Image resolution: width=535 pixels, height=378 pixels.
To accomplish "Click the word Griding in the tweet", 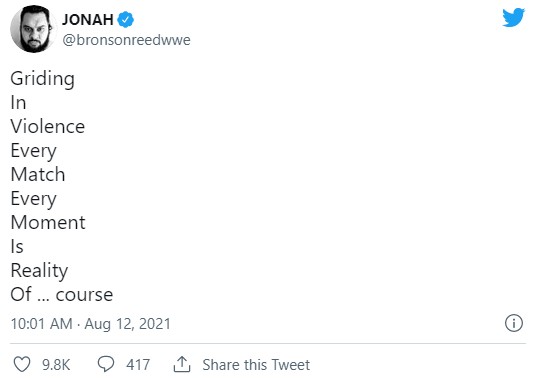I will point(42,79).
